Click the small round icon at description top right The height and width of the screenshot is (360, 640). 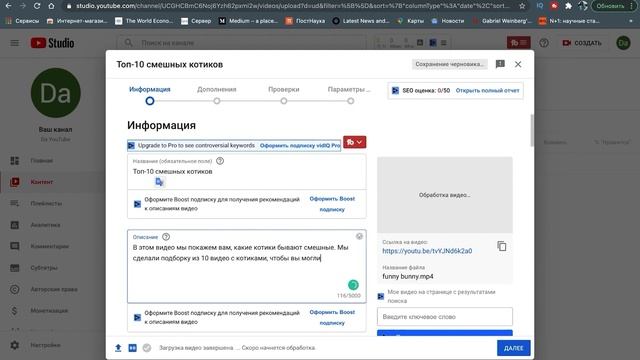click(x=359, y=236)
